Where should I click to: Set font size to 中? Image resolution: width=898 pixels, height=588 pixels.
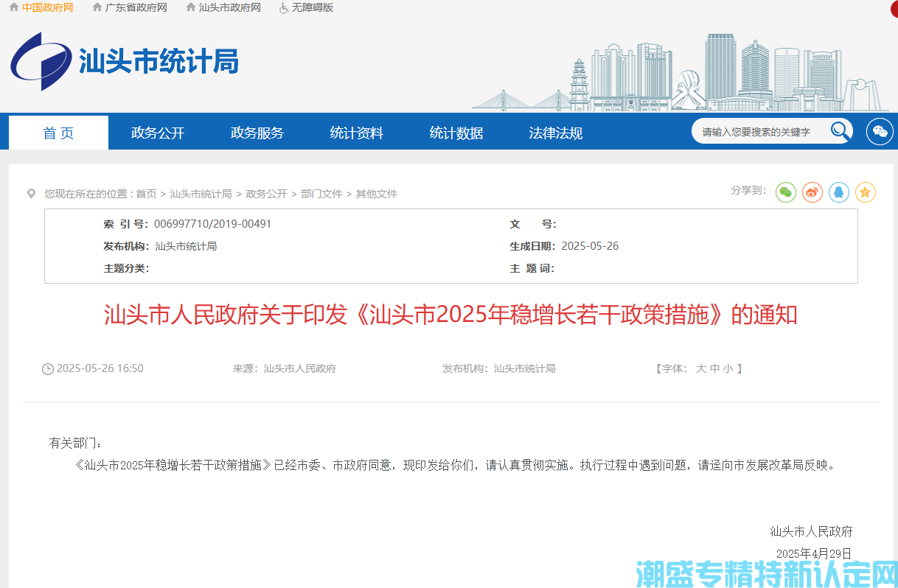(714, 368)
